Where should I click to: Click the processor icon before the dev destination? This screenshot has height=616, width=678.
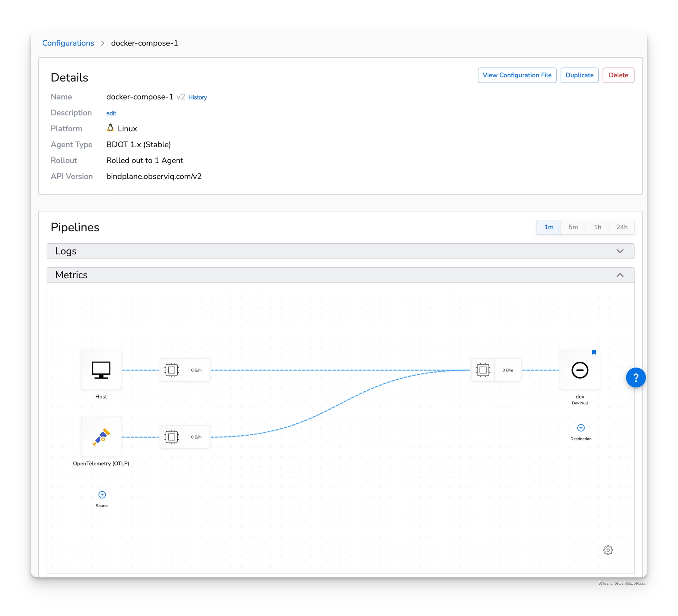click(x=483, y=370)
